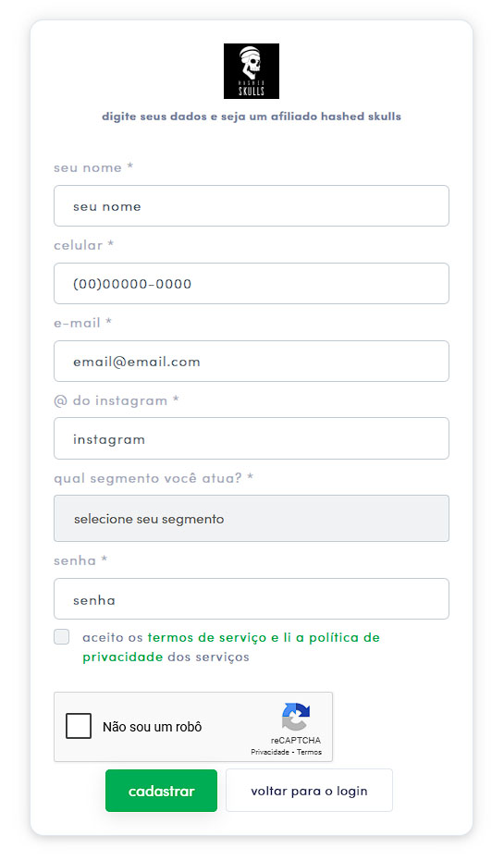
Task: Click the 'seu nome *' field label
Action: pyautogui.click(x=93, y=167)
